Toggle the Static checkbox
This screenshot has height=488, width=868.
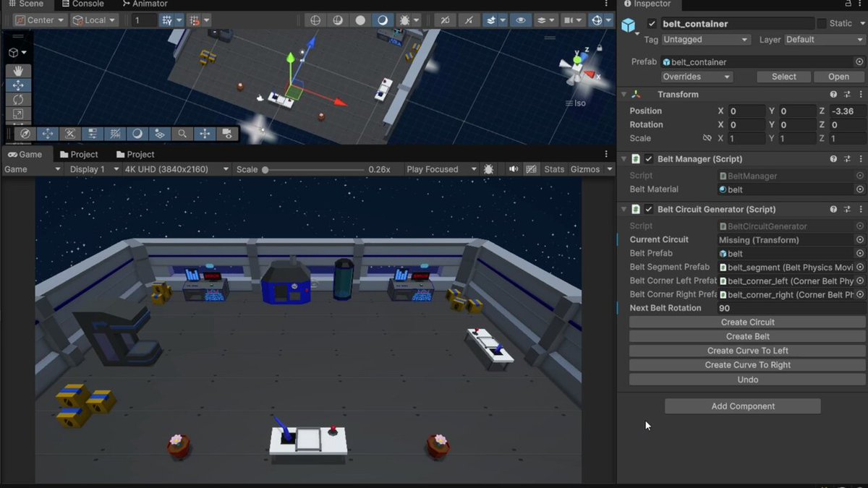coord(822,24)
